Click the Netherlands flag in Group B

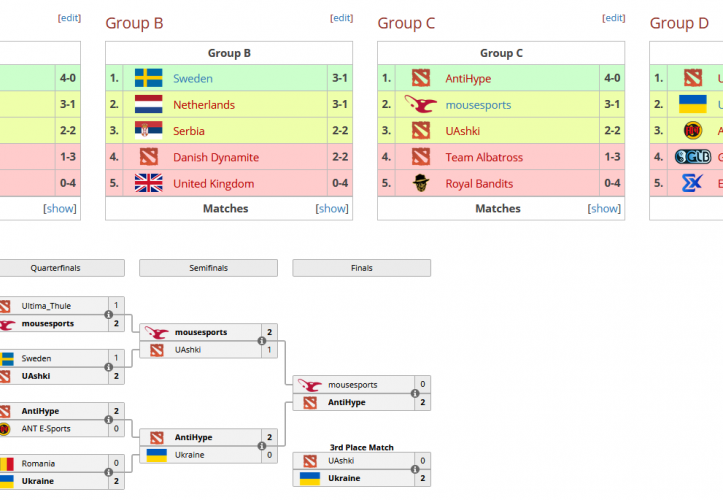click(x=149, y=105)
